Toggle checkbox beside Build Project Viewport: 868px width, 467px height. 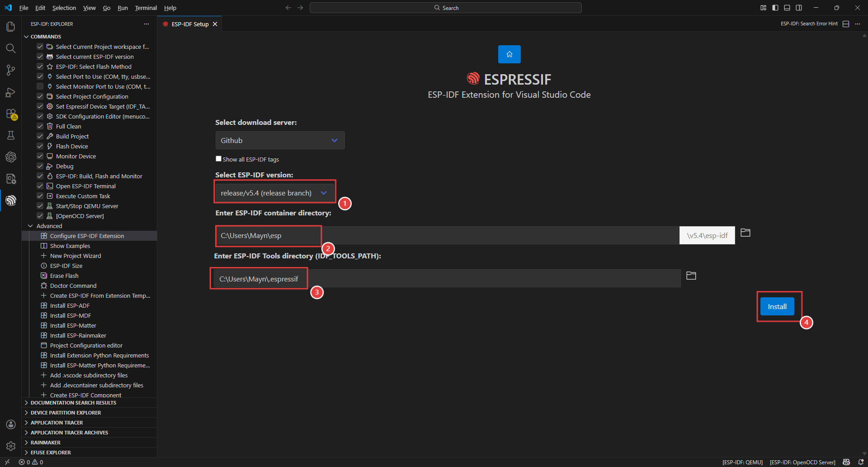point(40,136)
